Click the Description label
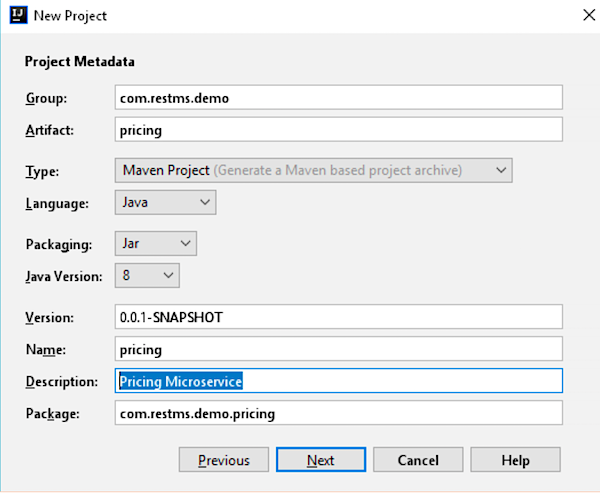Screen dimensions: 600x493 pos(60,382)
